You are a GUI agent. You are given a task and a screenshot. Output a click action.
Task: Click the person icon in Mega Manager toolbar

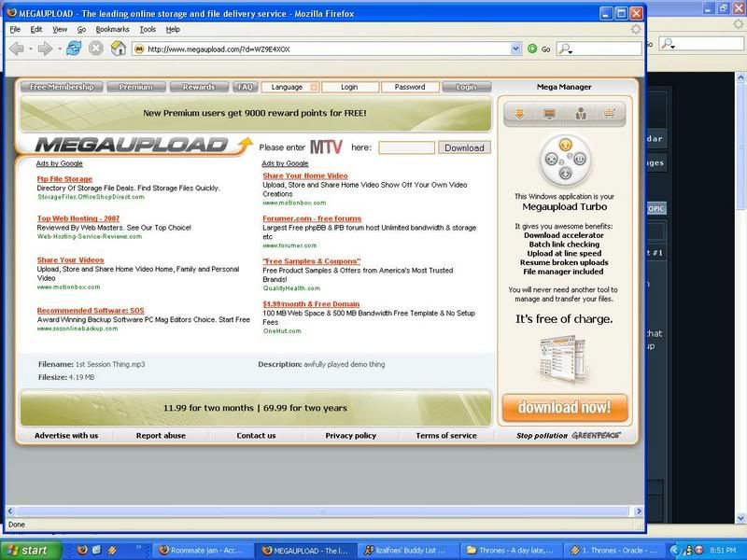(581, 114)
